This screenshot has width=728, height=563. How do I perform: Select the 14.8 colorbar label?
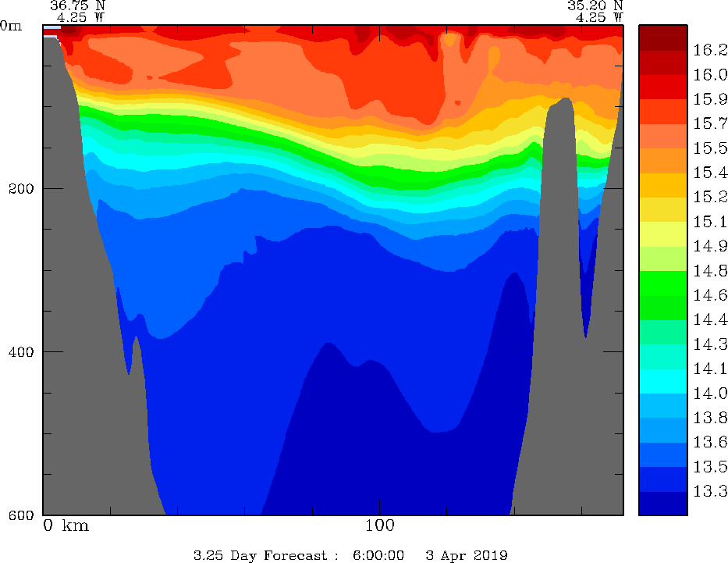(710, 271)
